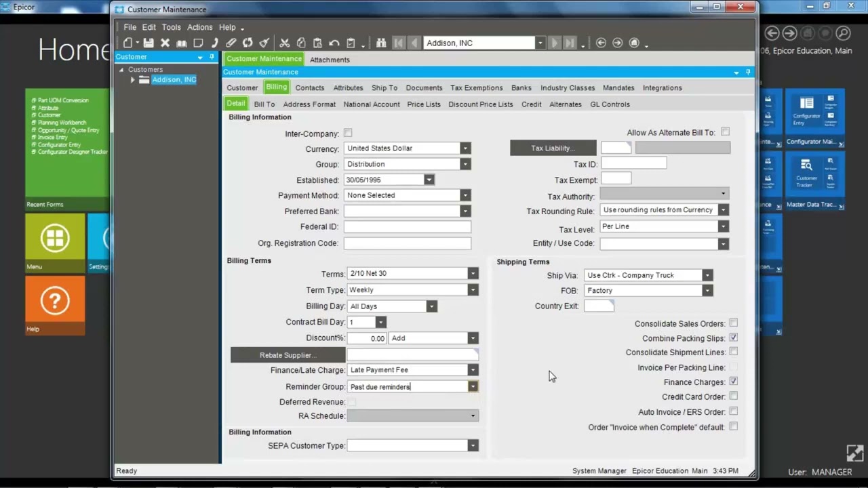The image size is (868, 488).
Task: Click the back circle arrow in toolbar
Action: click(x=601, y=43)
